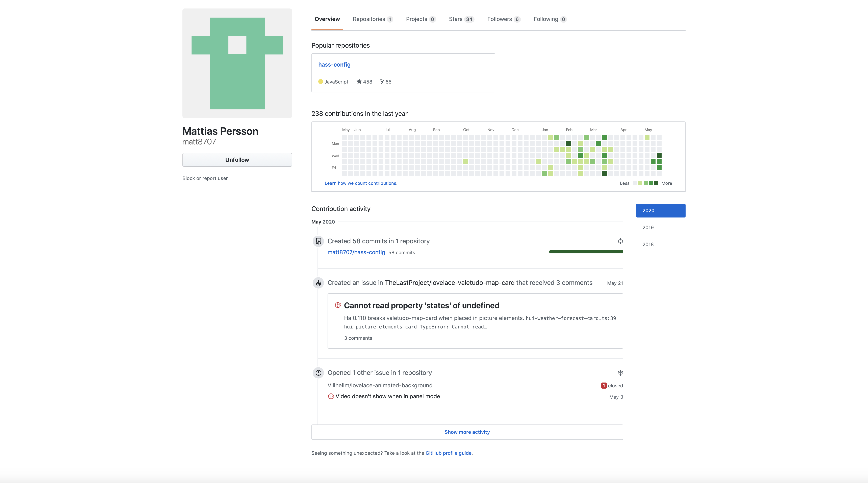This screenshot has height=483, width=868.
Task: Click the closed issue icon beside 'Cannot read property'
Action: [x=338, y=305]
